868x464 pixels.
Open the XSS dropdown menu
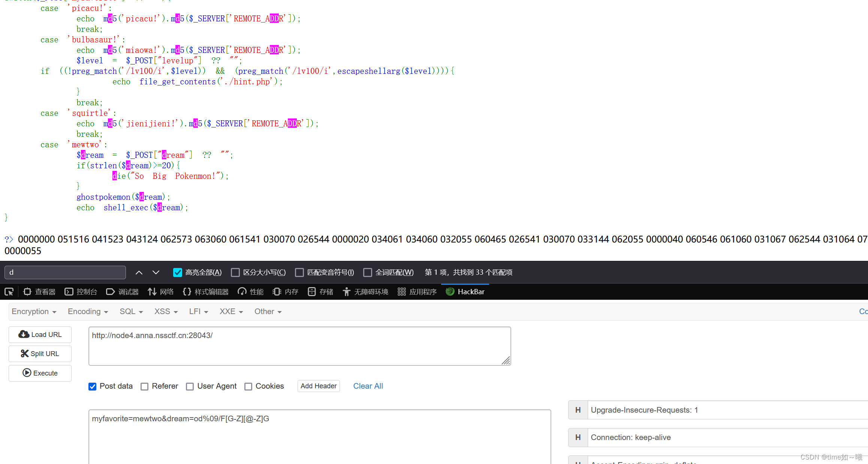click(166, 311)
